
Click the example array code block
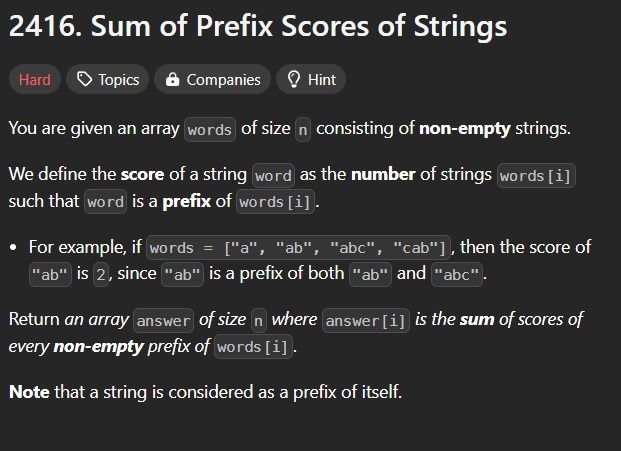(x=298, y=248)
